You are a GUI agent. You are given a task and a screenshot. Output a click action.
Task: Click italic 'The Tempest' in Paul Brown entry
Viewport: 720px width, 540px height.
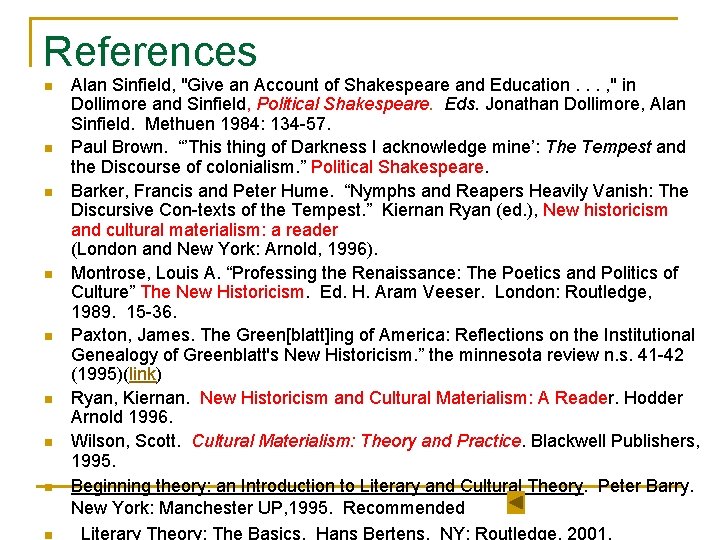click(x=598, y=147)
